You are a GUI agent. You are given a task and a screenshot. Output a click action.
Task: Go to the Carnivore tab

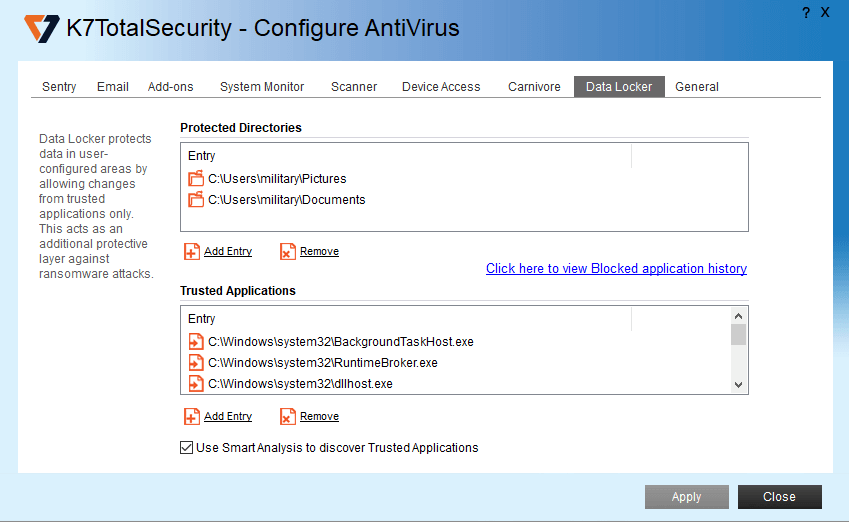534,87
